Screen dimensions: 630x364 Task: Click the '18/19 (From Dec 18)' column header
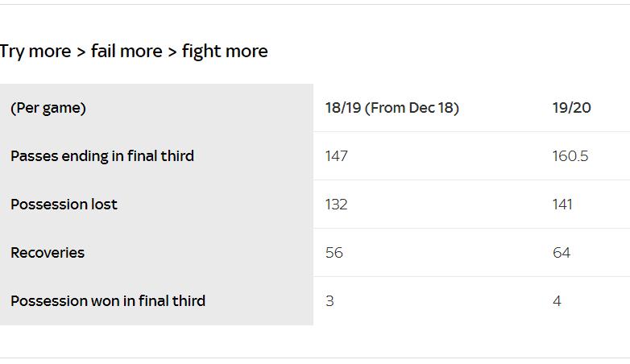pos(392,108)
